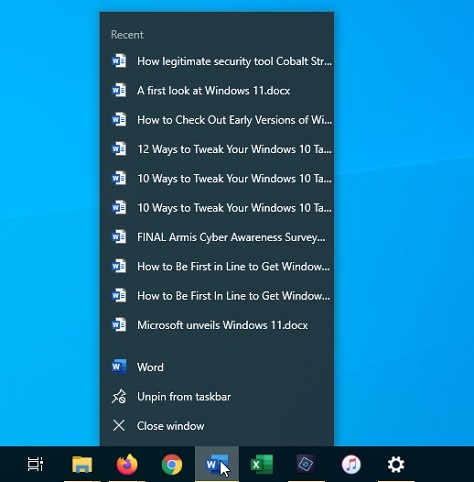Image resolution: width=474 pixels, height=482 pixels.
Task: Click Word icon beside 'How to Check Out Early Versions'
Action: [119, 120]
